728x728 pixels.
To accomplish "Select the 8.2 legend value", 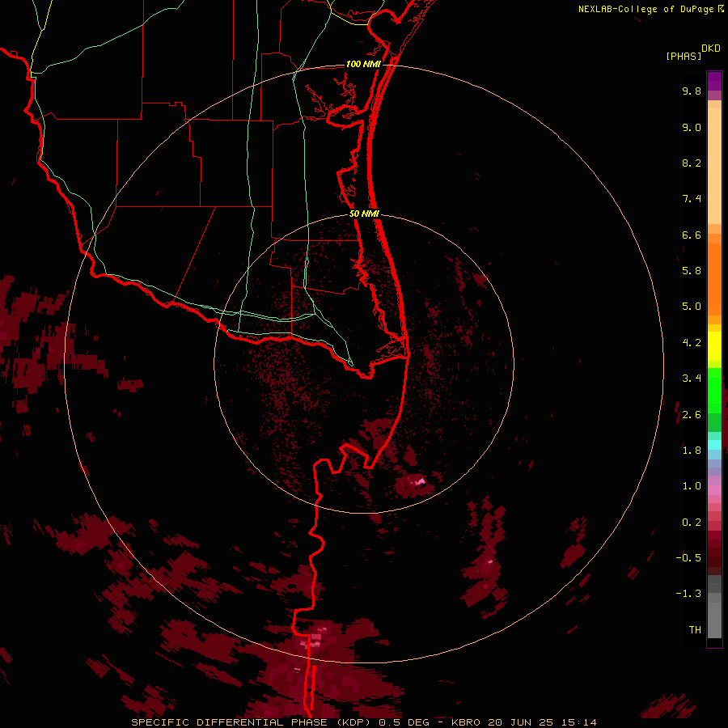I will [692, 163].
